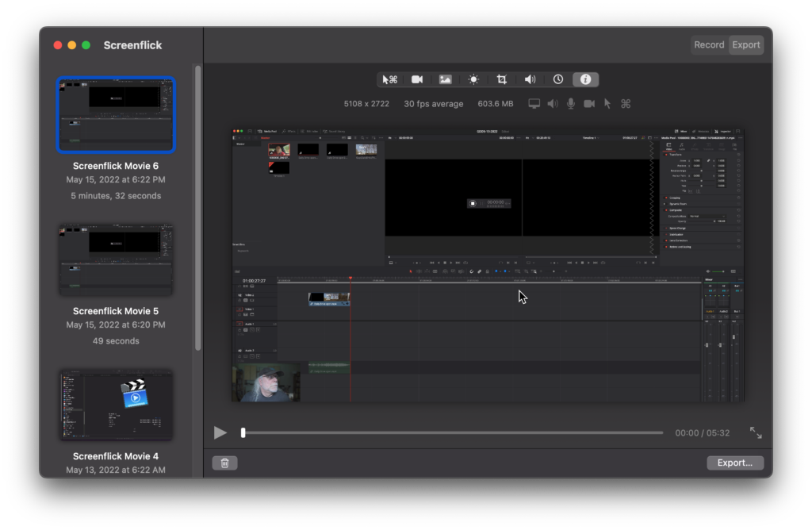Open the audio volume settings tab
This screenshot has width=812, height=530.
pos(530,79)
